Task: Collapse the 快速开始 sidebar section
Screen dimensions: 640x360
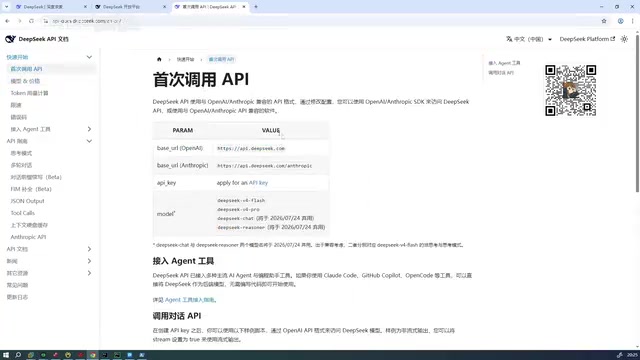Action: tap(89, 57)
